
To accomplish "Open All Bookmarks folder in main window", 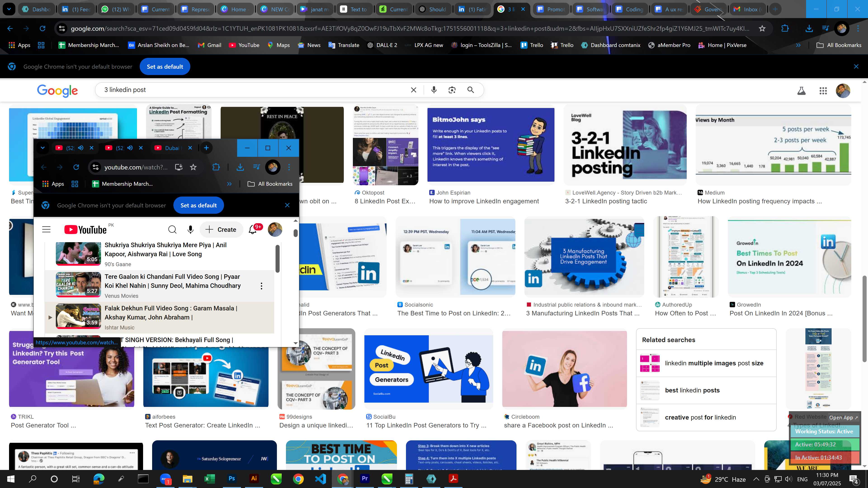I will pyautogui.click(x=839, y=45).
